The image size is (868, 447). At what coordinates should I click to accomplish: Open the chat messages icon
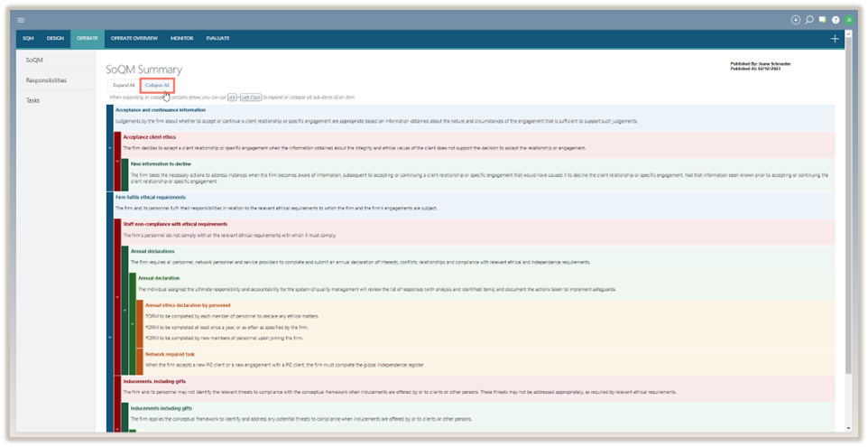pyautogui.click(x=822, y=20)
